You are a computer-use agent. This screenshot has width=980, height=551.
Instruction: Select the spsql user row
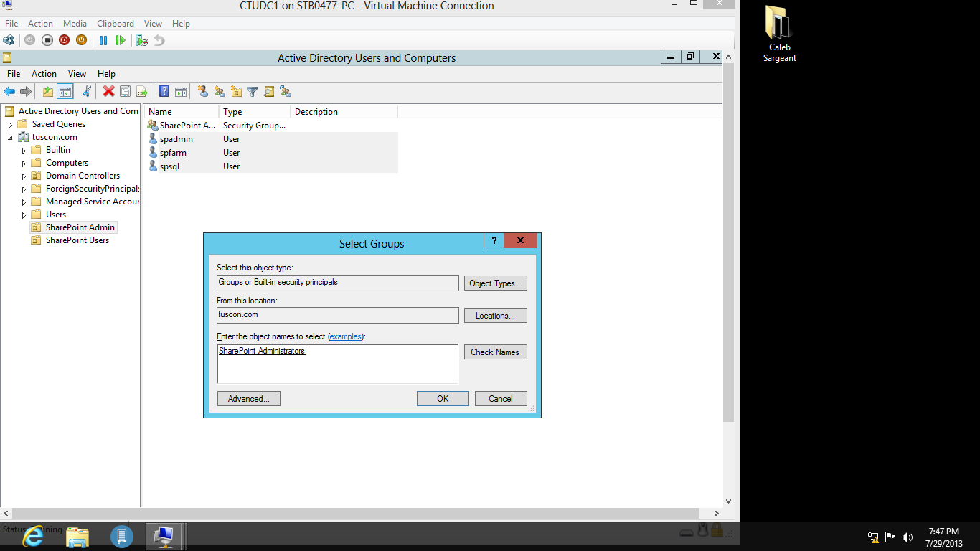[x=273, y=166]
